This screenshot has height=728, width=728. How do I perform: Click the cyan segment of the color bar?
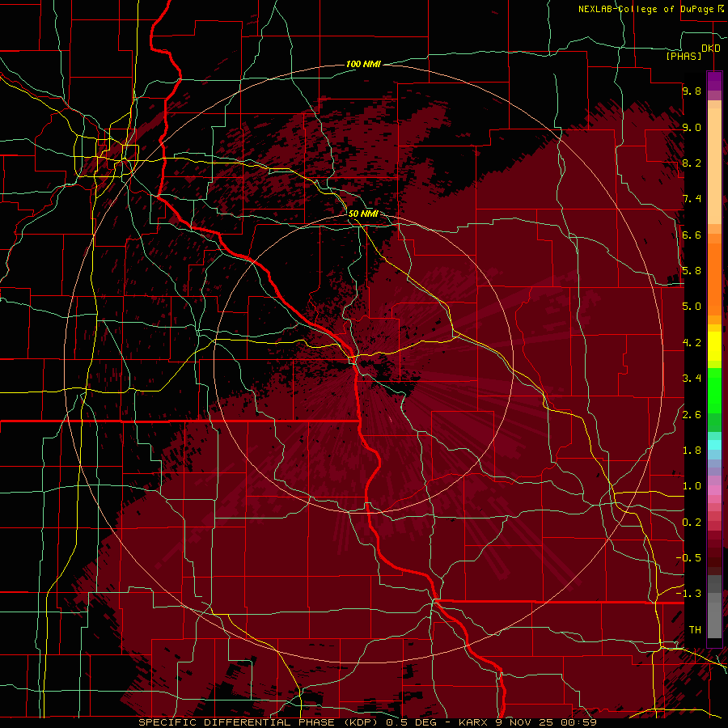click(x=714, y=445)
